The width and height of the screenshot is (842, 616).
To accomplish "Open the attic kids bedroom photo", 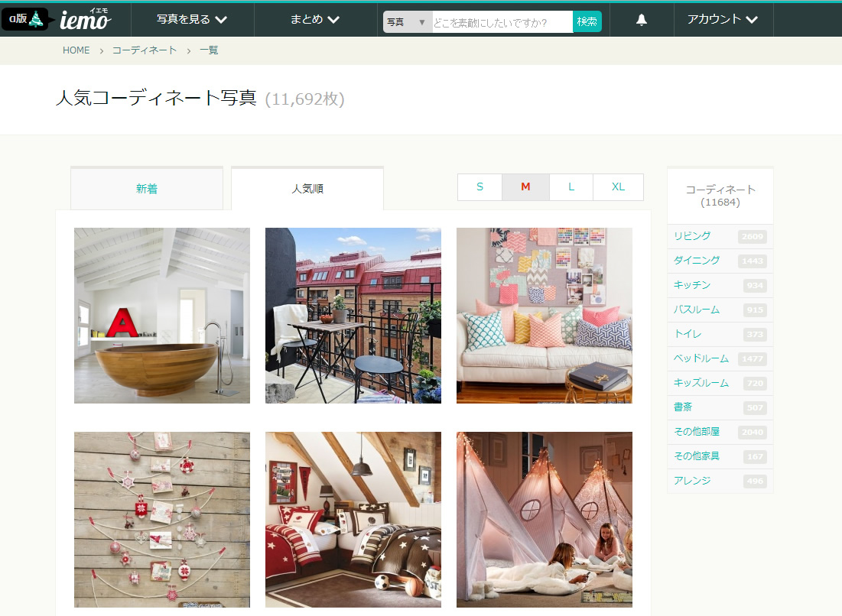I will (353, 520).
